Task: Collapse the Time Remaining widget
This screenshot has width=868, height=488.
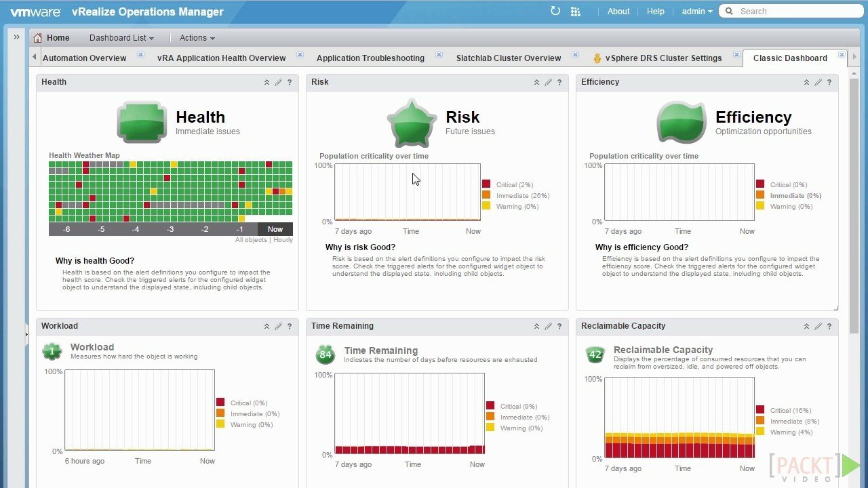Action: pos(536,327)
